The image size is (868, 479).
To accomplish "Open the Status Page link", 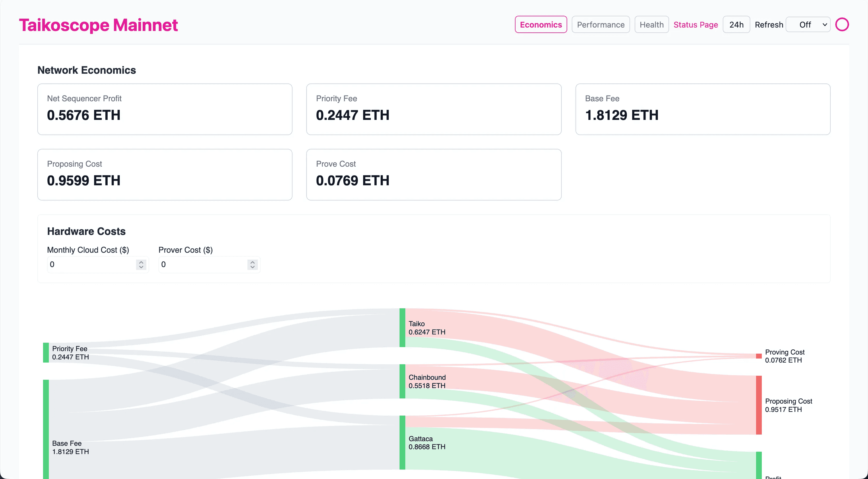I will pos(695,25).
